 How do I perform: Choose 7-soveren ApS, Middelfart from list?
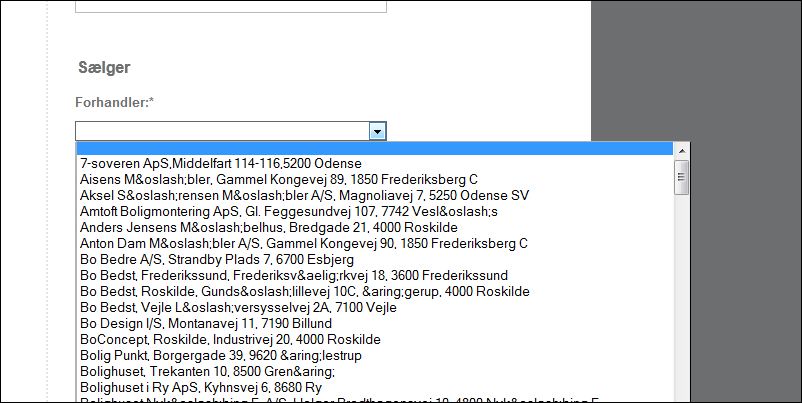(x=221, y=163)
